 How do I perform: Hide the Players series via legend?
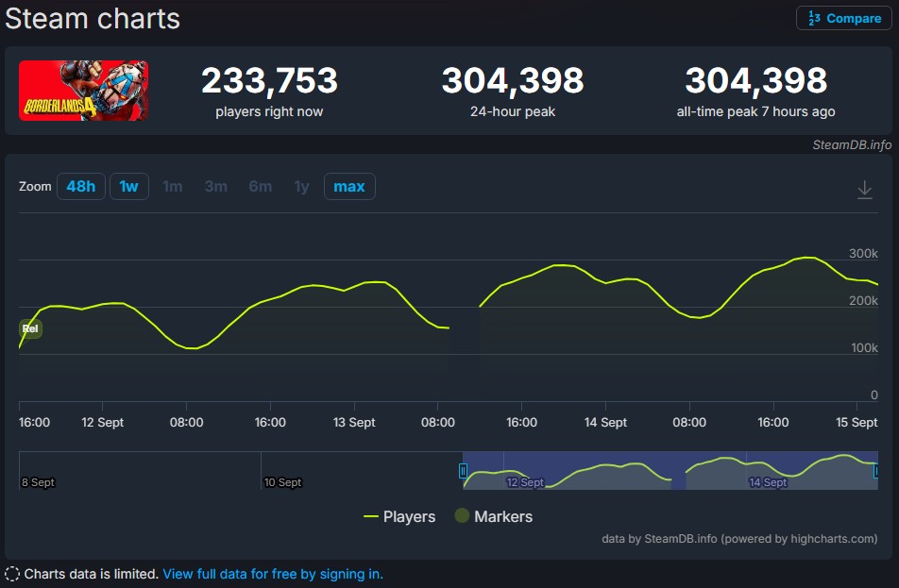[399, 516]
